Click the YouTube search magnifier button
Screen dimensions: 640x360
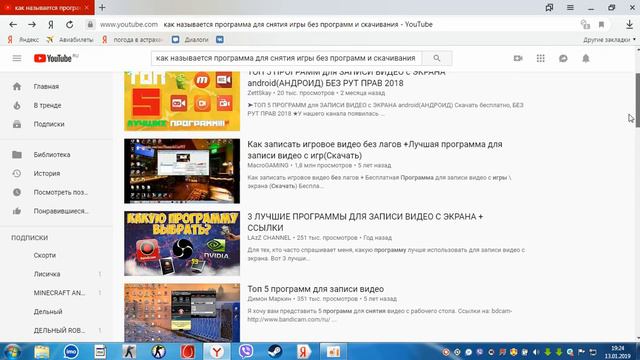[x=437, y=58]
